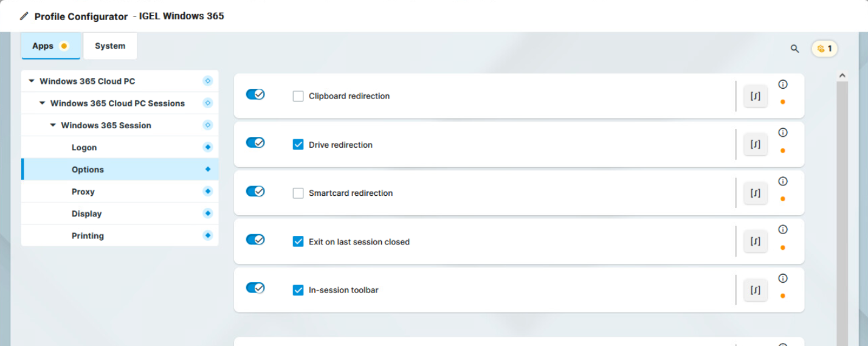Collapse the Windows 365 Cloud PC tree node

click(32, 81)
